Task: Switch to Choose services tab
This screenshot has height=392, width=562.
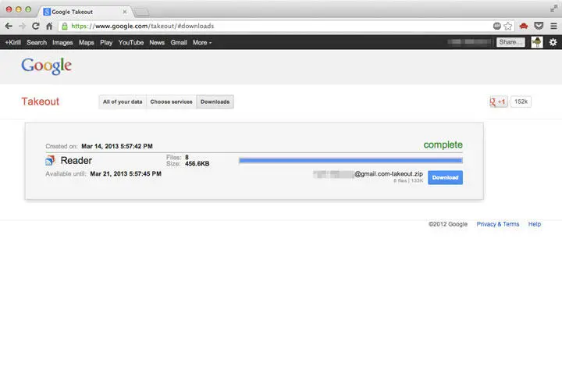Action: tap(171, 102)
